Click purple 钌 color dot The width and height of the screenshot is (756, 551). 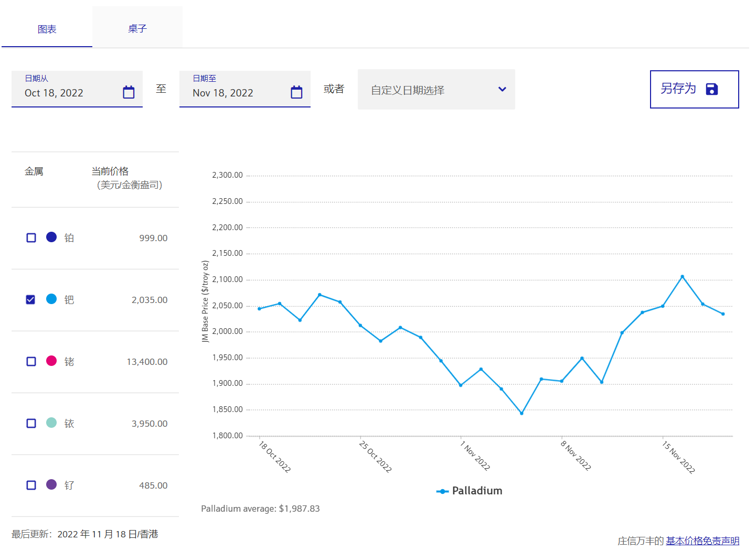tap(51, 484)
